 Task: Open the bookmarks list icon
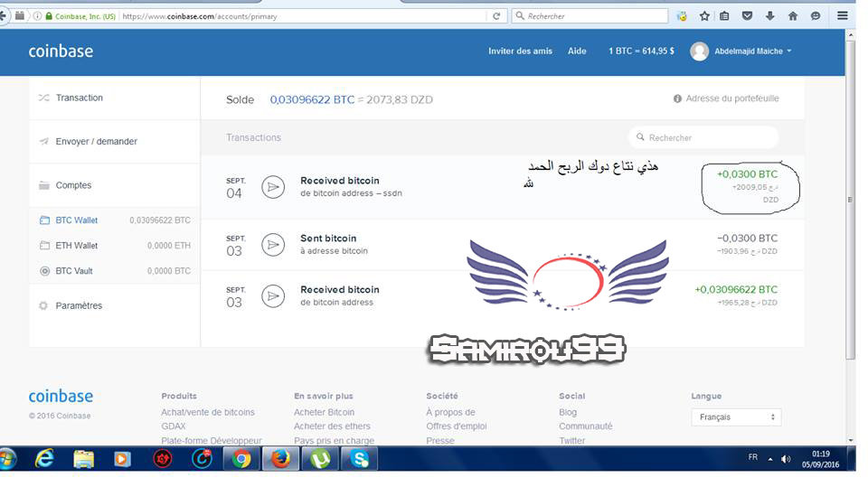coord(724,16)
